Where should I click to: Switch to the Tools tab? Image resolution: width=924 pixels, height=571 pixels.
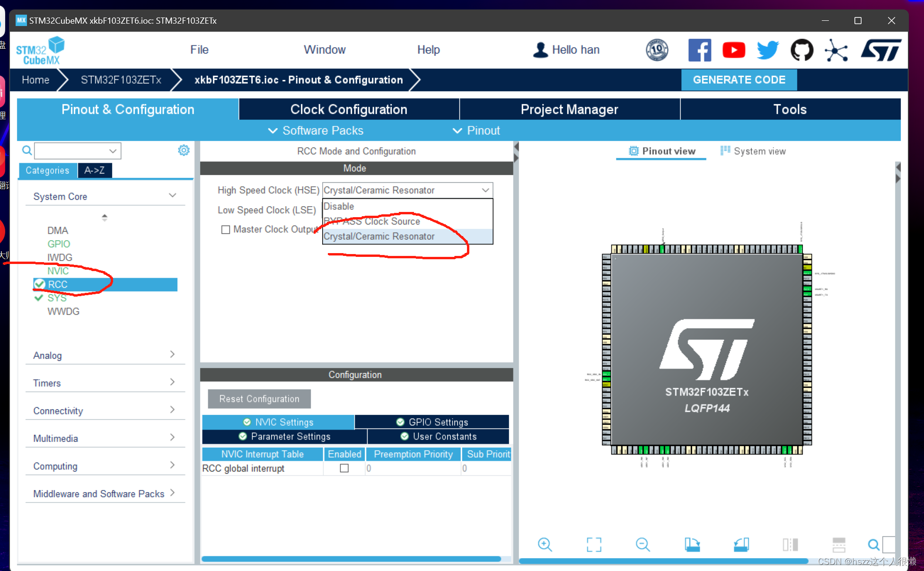tap(790, 109)
